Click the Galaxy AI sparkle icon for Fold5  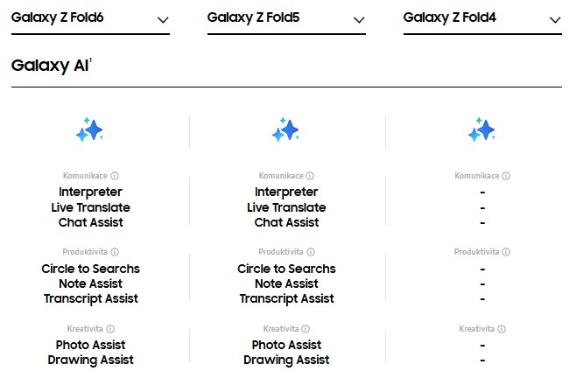pos(285,129)
